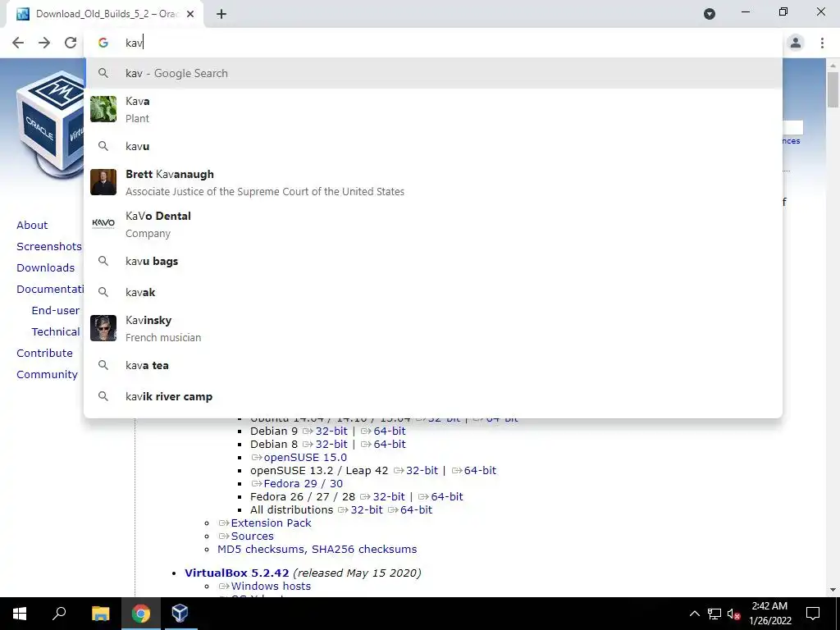840x630 pixels.
Task: Open a new tab with plus icon
Action: (x=221, y=14)
